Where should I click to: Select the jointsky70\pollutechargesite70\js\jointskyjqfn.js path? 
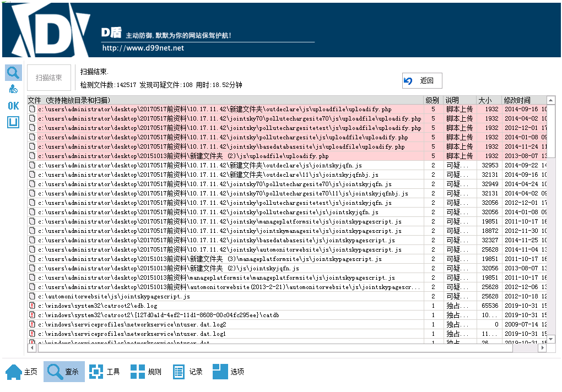215,184
